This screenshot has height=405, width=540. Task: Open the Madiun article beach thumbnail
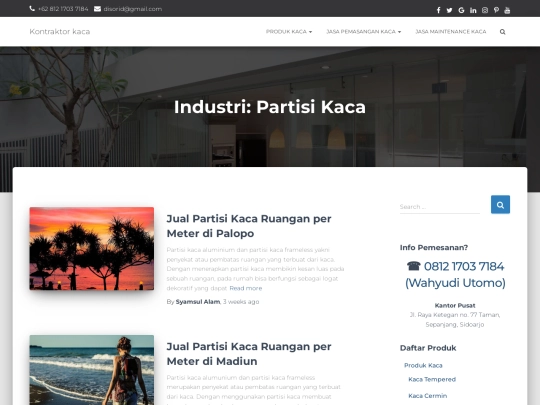92,370
